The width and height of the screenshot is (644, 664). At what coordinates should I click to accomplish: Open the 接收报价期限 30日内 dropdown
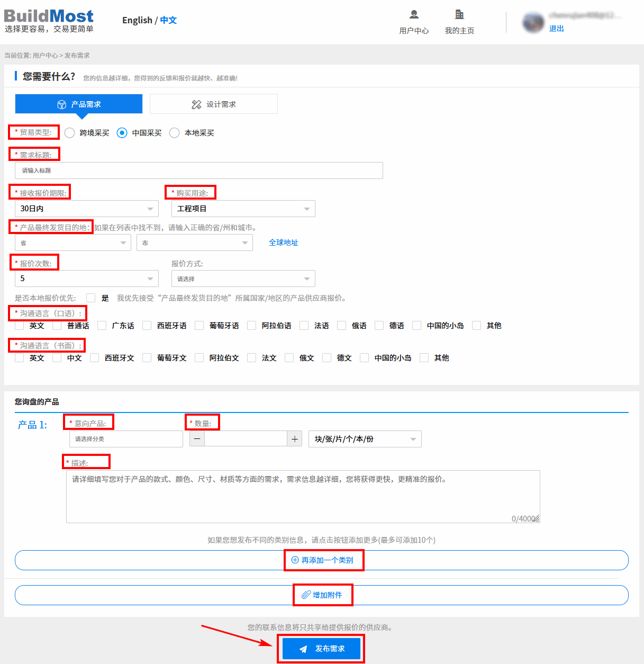click(x=87, y=209)
